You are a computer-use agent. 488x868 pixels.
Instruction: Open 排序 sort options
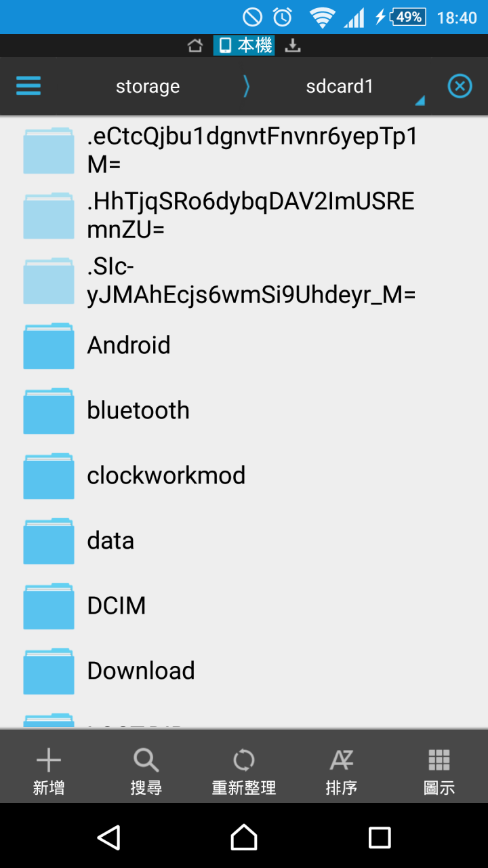(342, 772)
